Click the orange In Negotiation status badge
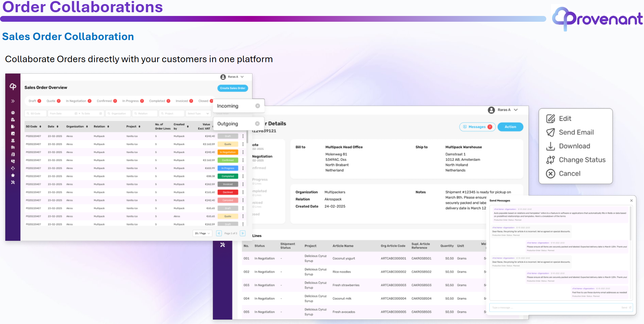This screenshot has width=644, height=324. pos(228,152)
